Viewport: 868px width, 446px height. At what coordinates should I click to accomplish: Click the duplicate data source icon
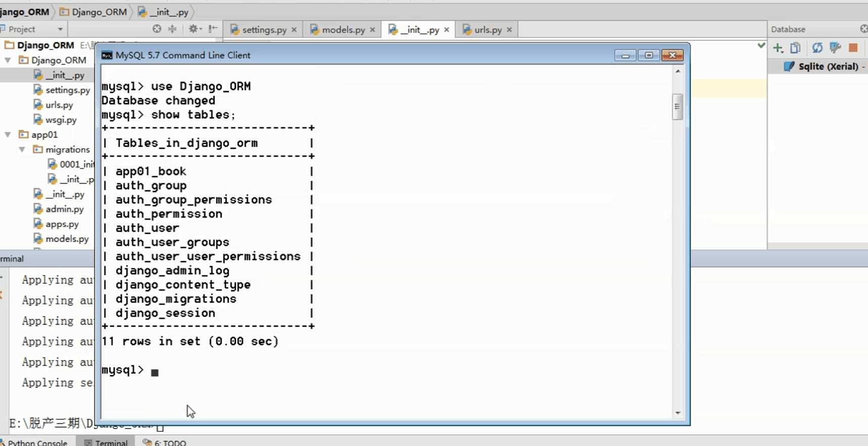pyautogui.click(x=796, y=48)
